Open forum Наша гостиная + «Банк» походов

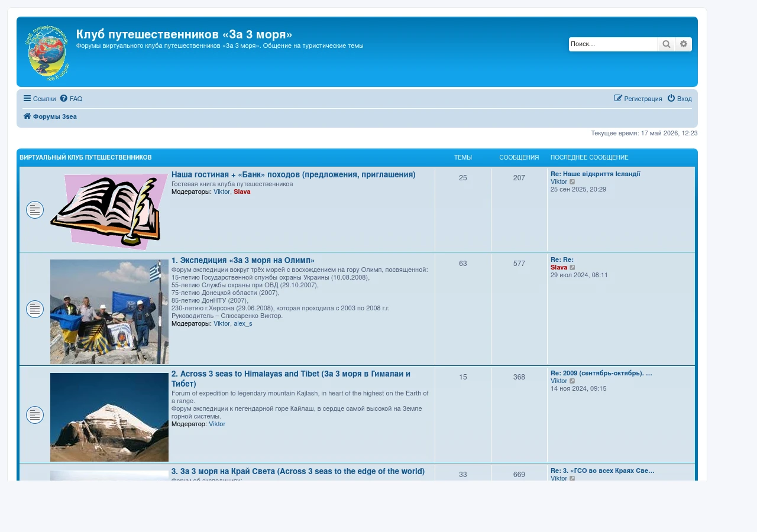[x=293, y=175]
